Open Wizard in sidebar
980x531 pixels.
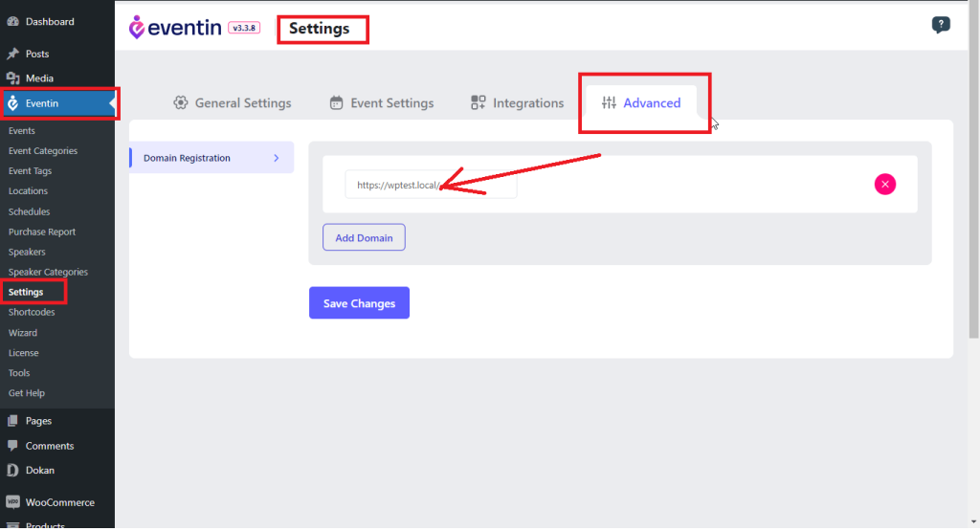click(x=23, y=332)
